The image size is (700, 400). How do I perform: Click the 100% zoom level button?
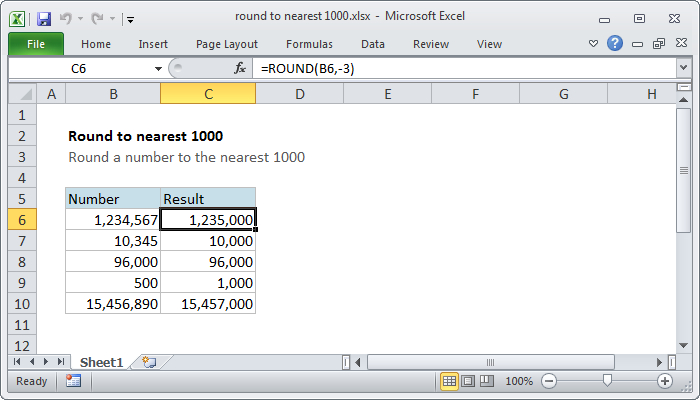pyautogui.click(x=518, y=381)
